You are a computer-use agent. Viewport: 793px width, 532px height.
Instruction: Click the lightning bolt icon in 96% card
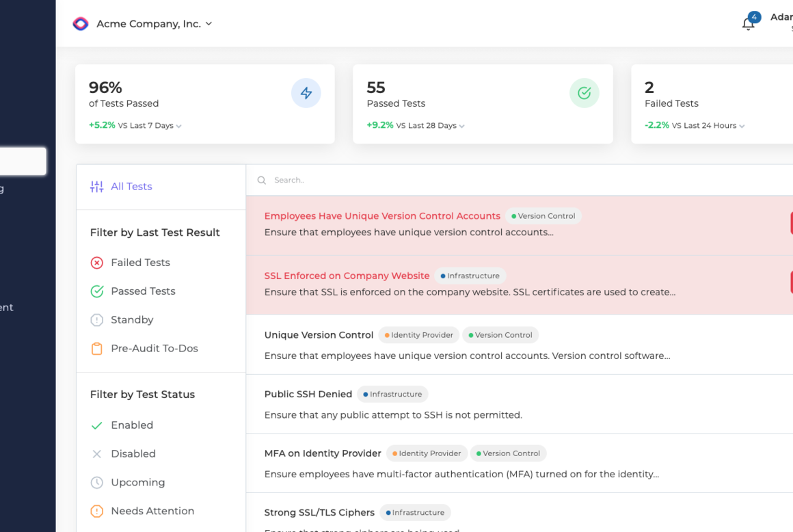pyautogui.click(x=306, y=93)
